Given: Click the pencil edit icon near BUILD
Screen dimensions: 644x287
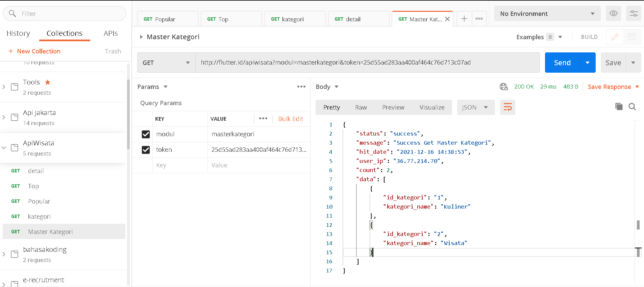Looking at the screenshot, I should coord(615,37).
